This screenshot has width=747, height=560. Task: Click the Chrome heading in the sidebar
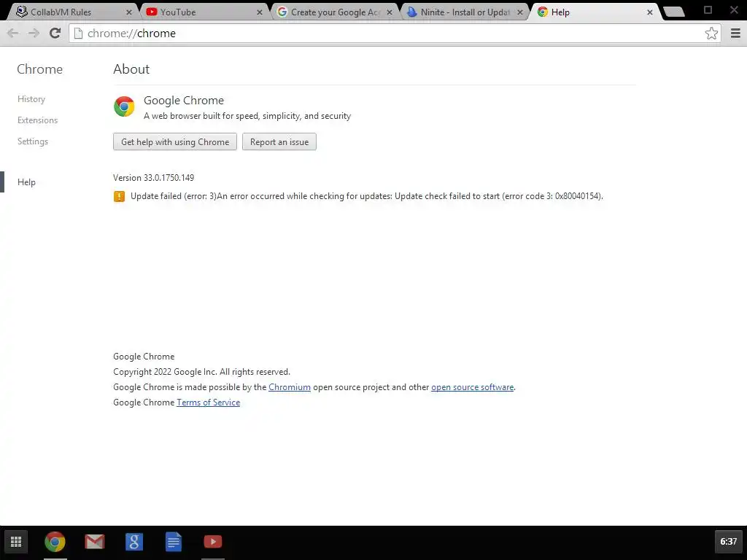point(40,69)
